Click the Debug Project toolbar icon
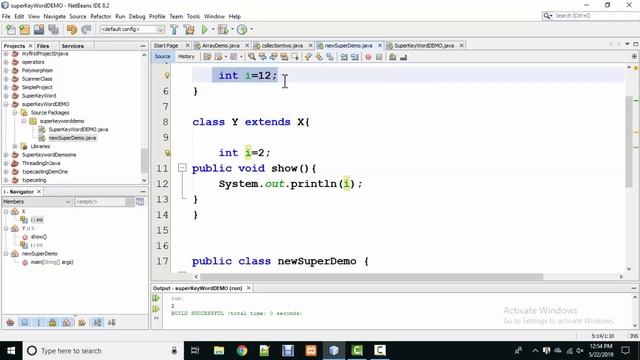This screenshot has height=360, width=640. pyautogui.click(x=223, y=29)
